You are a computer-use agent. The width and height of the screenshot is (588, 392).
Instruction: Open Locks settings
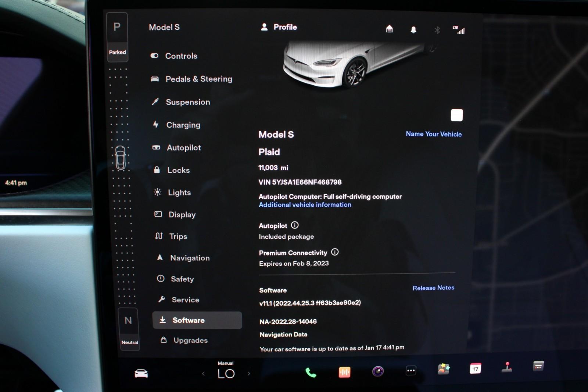[x=172, y=170]
